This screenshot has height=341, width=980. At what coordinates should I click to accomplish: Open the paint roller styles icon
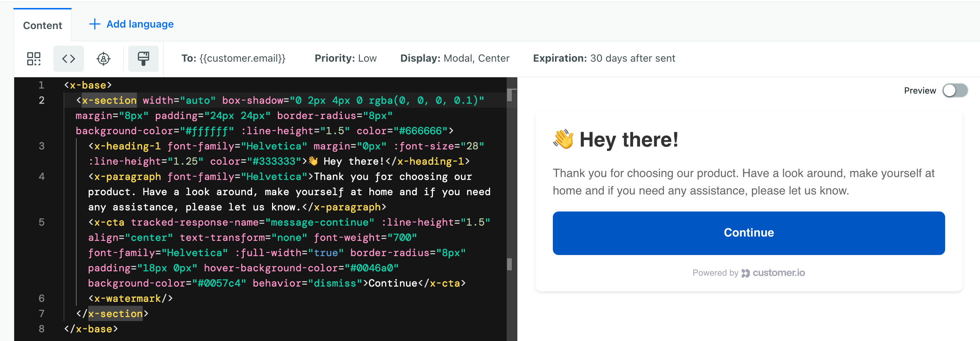click(143, 58)
